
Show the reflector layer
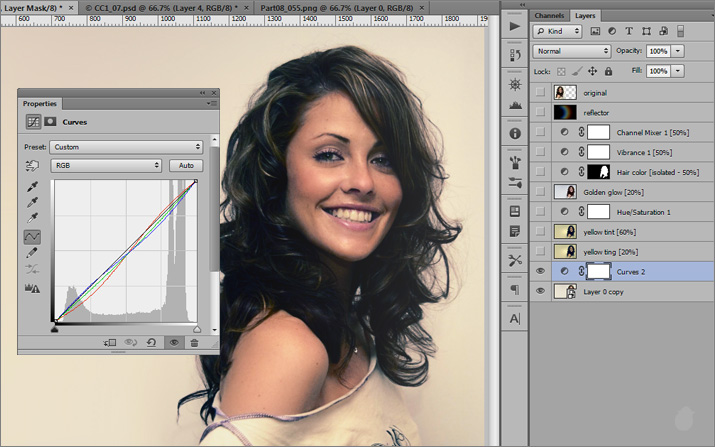coord(541,112)
